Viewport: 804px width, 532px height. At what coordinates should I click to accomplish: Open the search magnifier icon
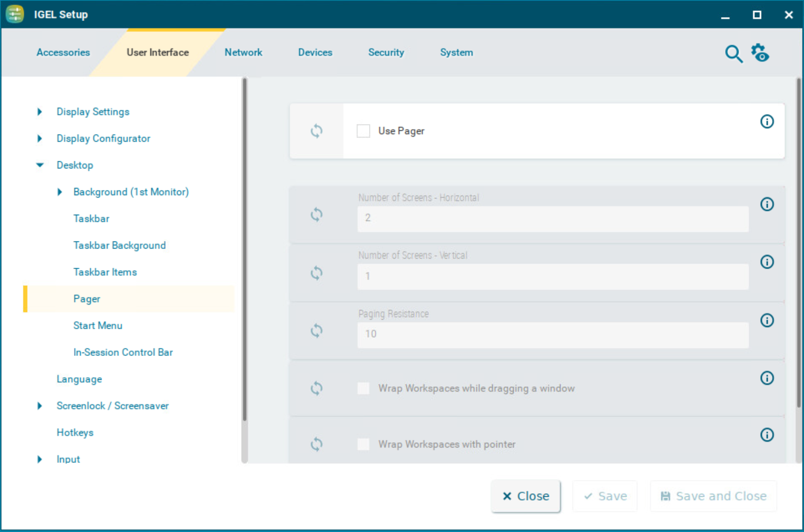pos(733,53)
